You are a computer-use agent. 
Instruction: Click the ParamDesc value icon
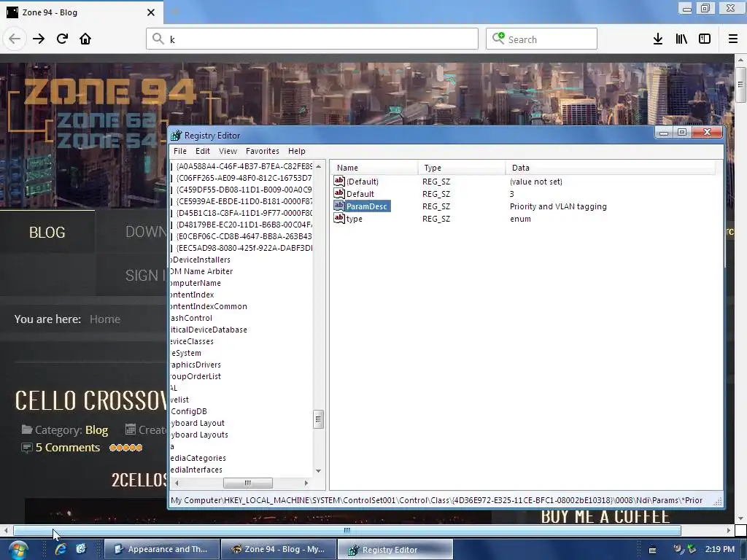point(339,206)
